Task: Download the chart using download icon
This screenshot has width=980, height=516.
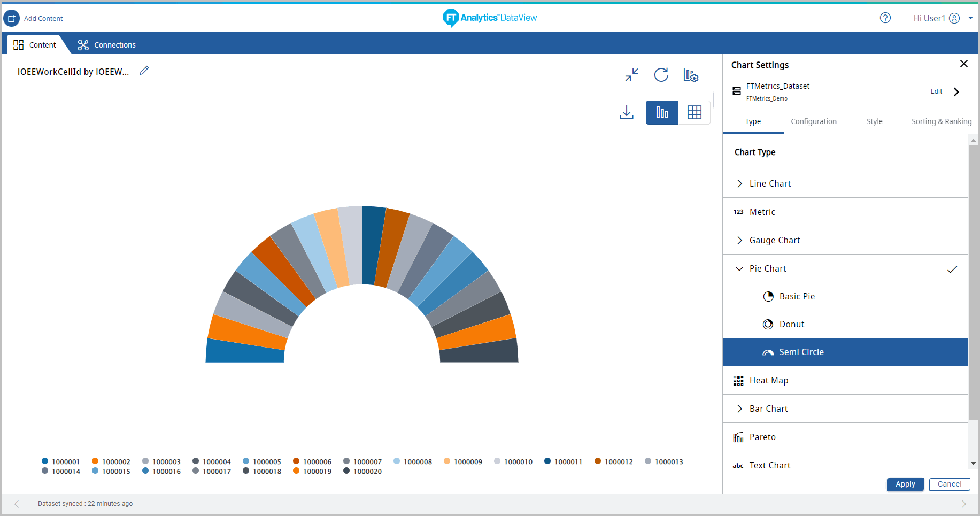Action: pyautogui.click(x=626, y=112)
